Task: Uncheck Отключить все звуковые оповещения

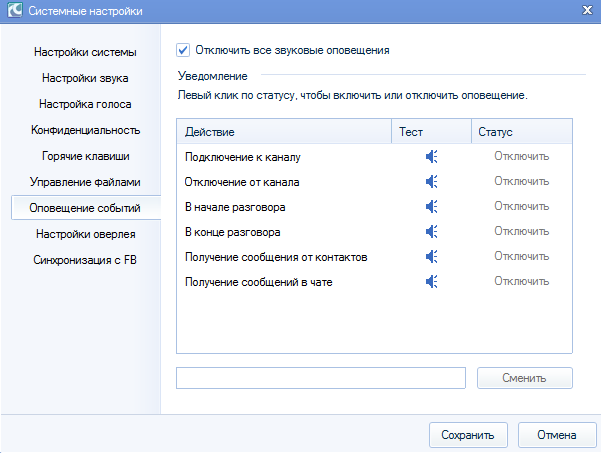Action: (x=183, y=50)
